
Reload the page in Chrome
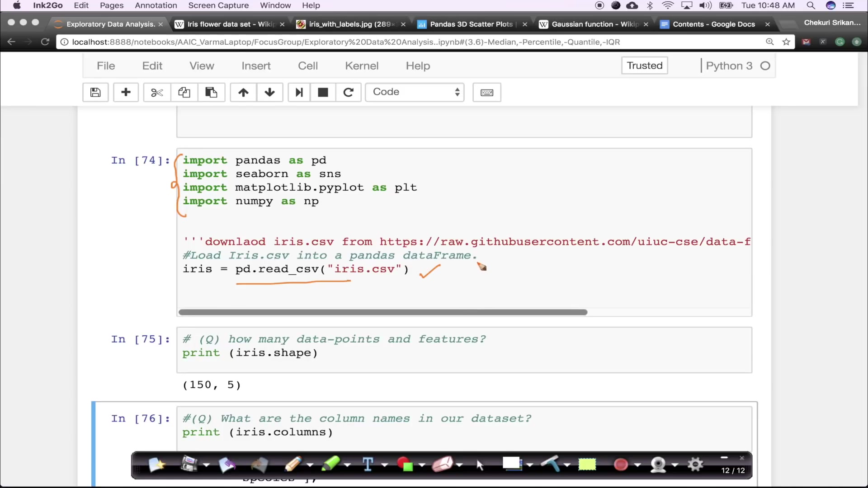(x=45, y=42)
